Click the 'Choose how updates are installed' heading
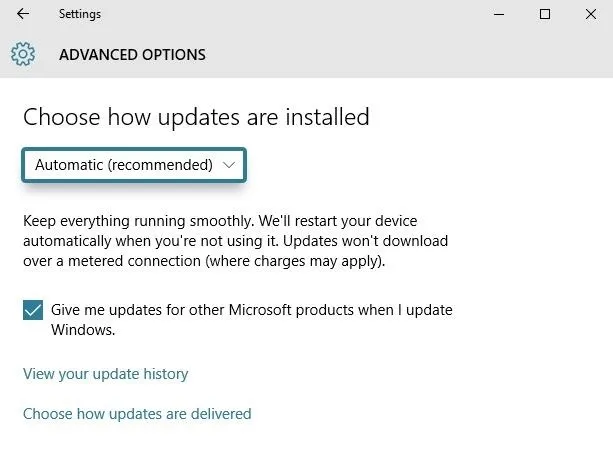The height and width of the screenshot is (451, 613). tap(196, 117)
